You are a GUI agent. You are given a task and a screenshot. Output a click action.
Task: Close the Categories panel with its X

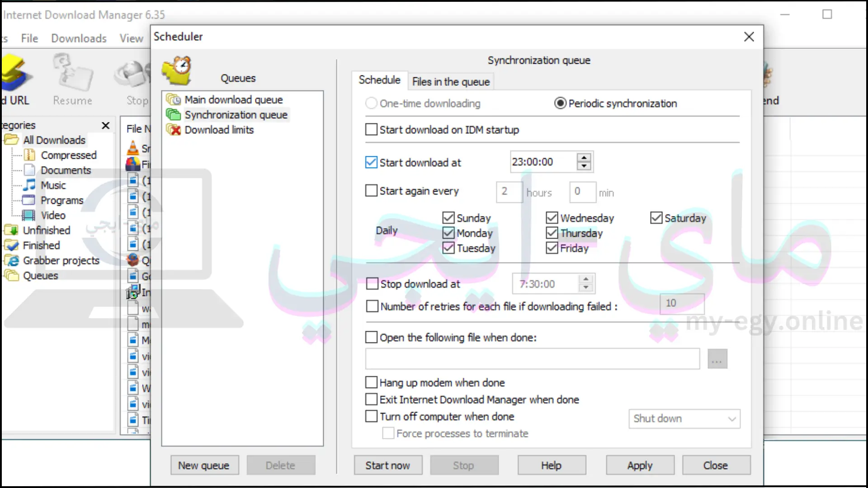(105, 125)
